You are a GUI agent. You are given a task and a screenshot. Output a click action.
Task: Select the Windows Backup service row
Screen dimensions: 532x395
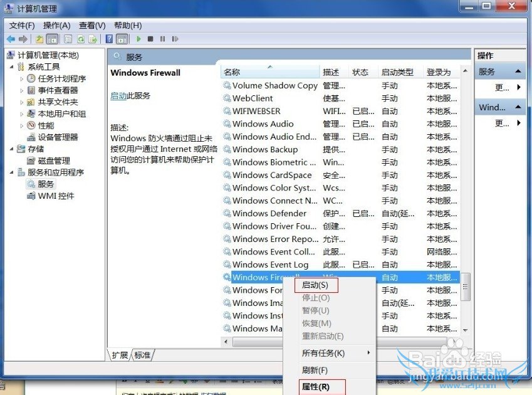tap(340, 150)
